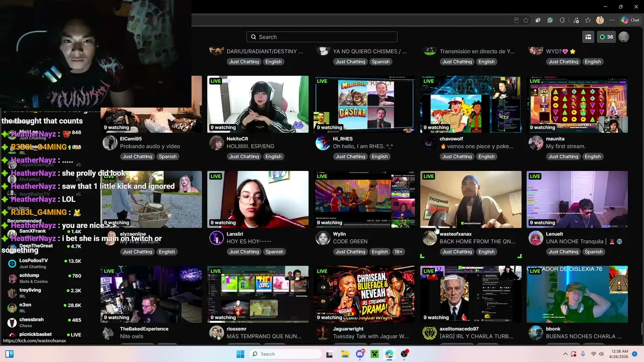Open LosPollosTV avatar in sidebar

(12, 263)
